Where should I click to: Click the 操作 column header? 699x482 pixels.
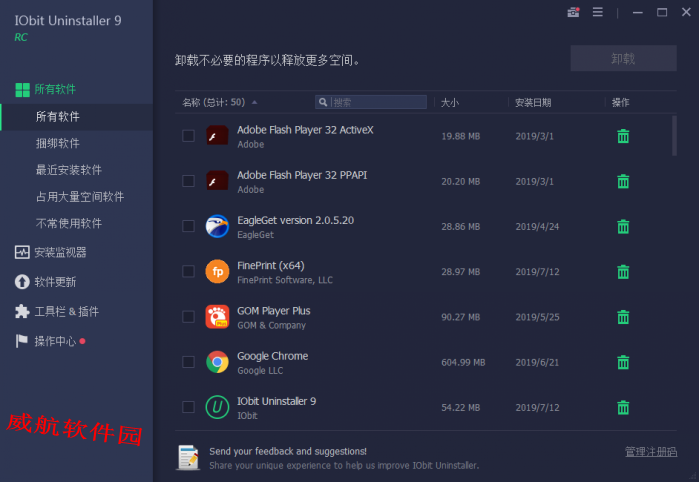620,103
